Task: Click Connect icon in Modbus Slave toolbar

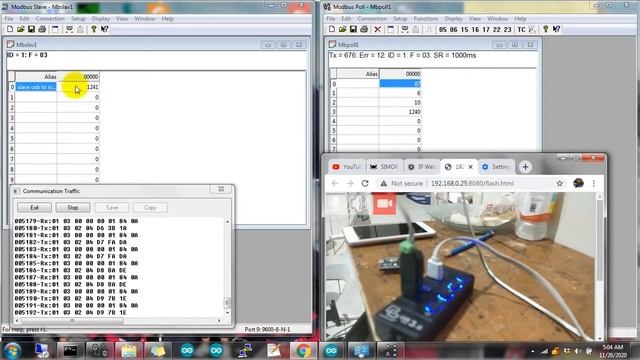Action: tap(69, 29)
